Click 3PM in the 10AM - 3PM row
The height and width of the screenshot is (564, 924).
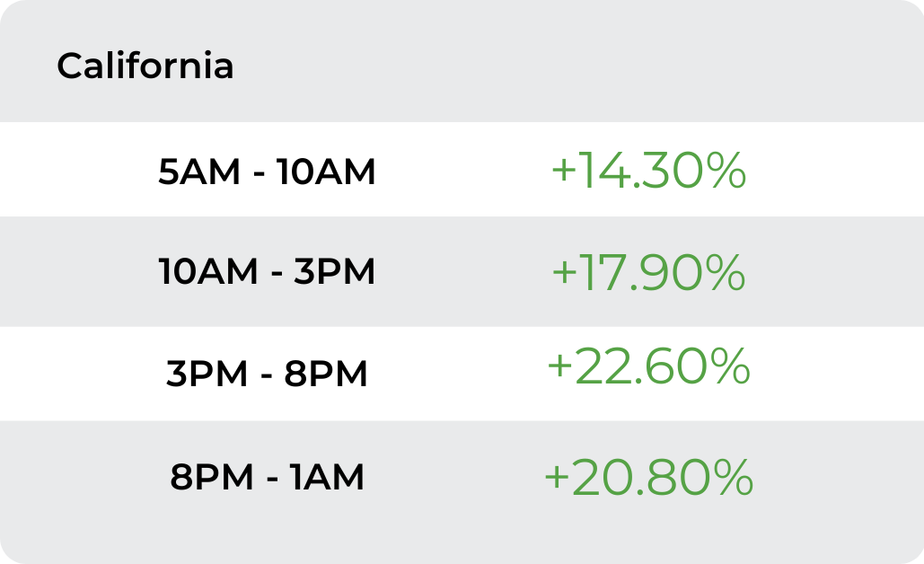tap(334, 272)
